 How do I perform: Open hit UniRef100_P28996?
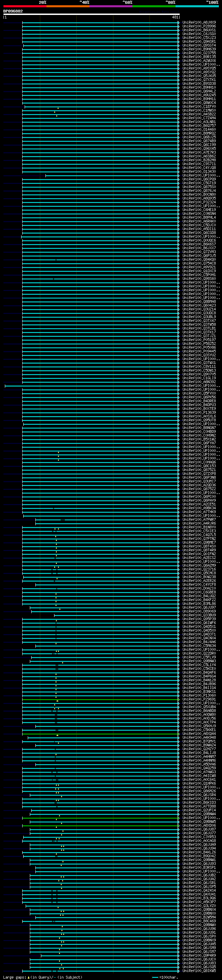pyautogui.click(x=199, y=26)
